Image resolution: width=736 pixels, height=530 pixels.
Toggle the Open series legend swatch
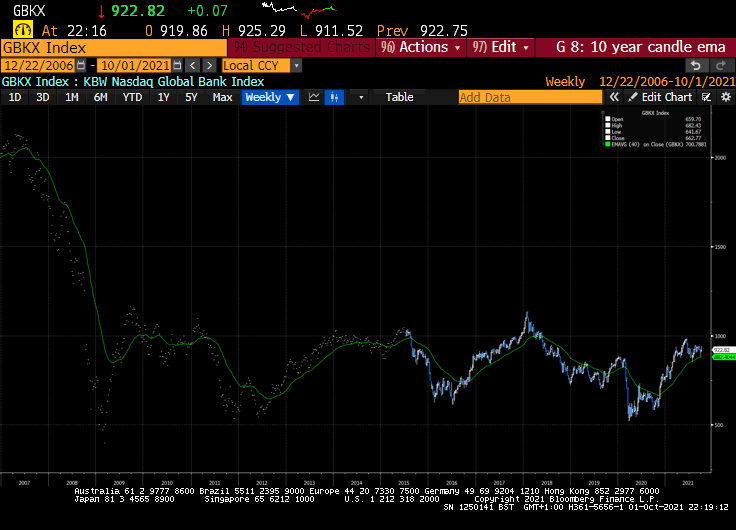pyautogui.click(x=608, y=119)
